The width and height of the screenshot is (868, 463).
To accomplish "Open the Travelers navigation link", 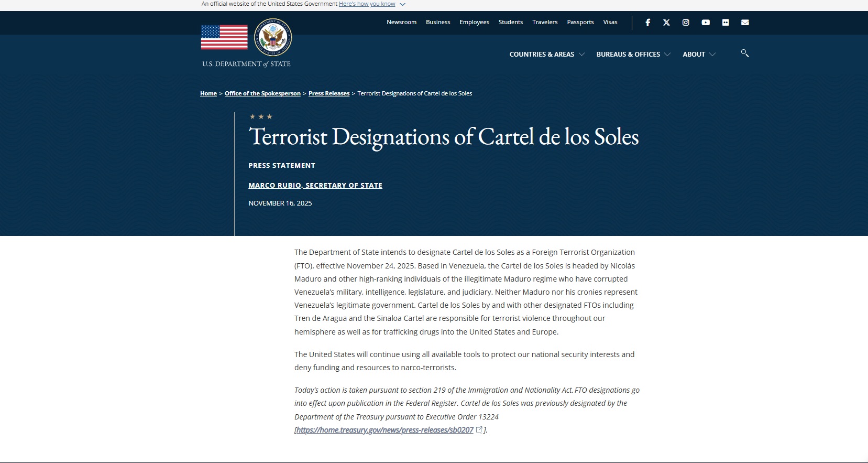I will [545, 23].
